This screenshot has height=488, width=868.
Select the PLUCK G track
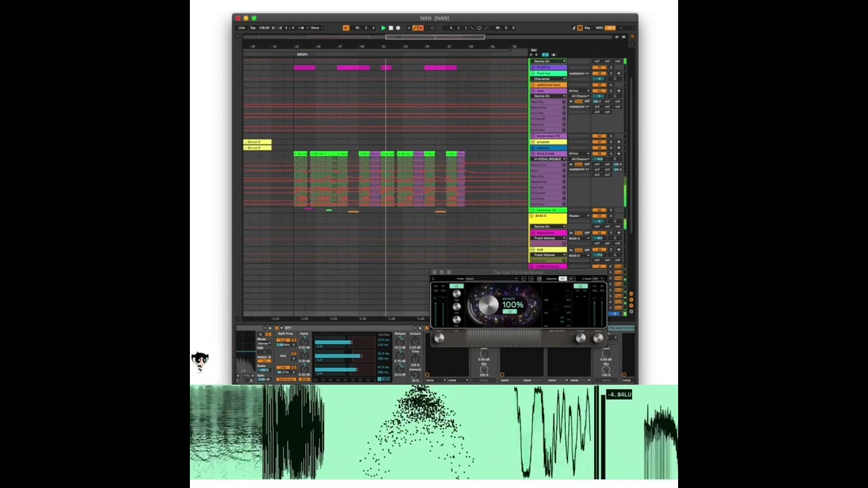tap(549, 67)
